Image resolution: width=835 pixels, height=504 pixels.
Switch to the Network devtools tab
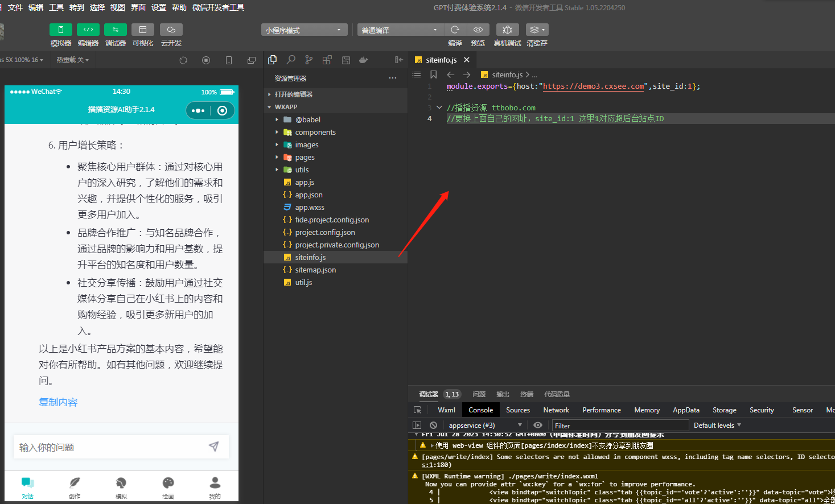(x=556, y=410)
